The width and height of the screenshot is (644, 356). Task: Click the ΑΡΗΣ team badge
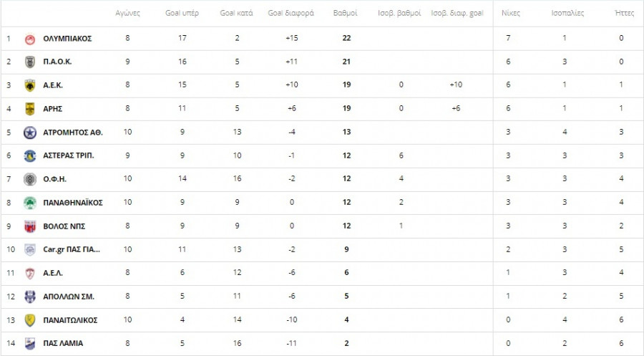[x=30, y=109]
